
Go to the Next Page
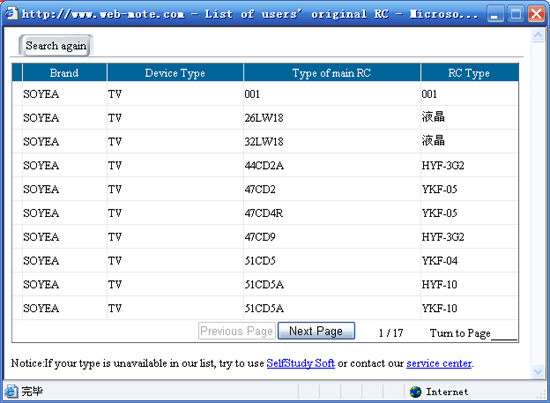pyautogui.click(x=316, y=331)
